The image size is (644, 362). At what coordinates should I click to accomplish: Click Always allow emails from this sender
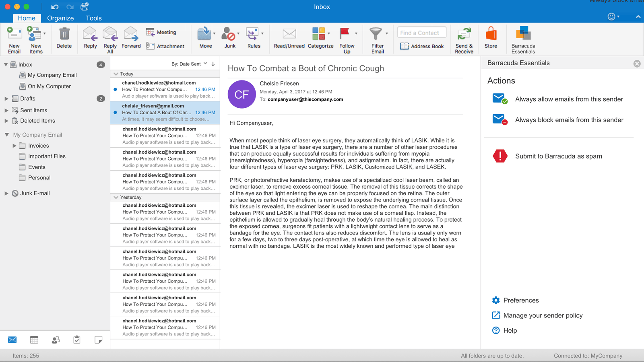(x=569, y=99)
